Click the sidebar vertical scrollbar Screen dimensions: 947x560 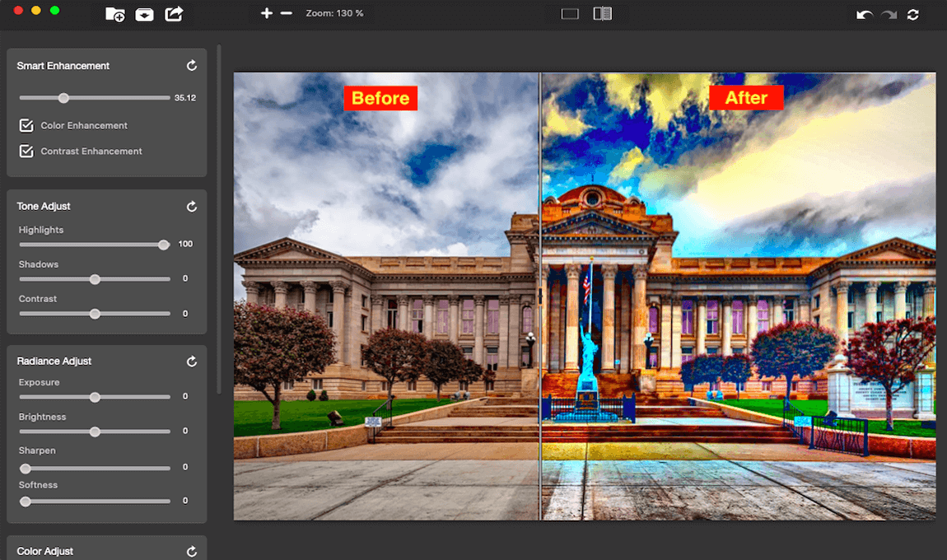(x=219, y=217)
